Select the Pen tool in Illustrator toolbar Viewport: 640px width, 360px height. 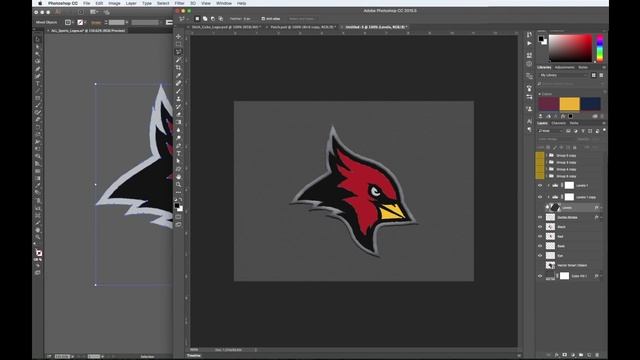[38, 69]
